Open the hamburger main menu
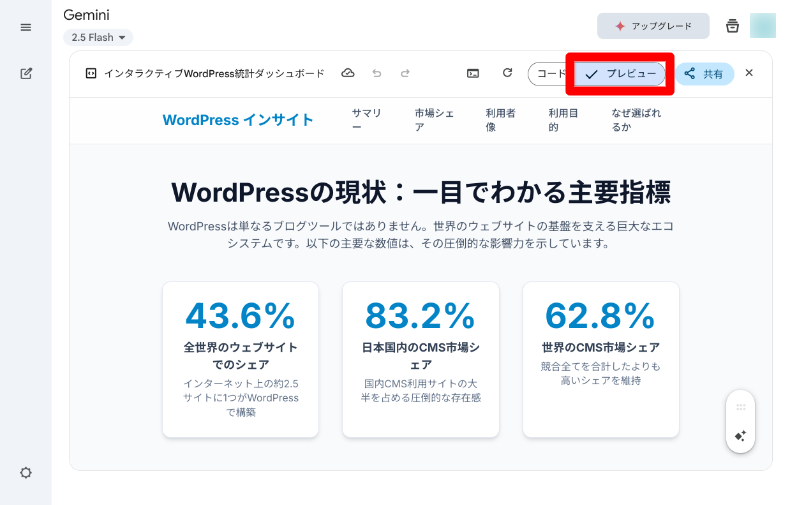The width and height of the screenshot is (790, 505). coord(26,27)
